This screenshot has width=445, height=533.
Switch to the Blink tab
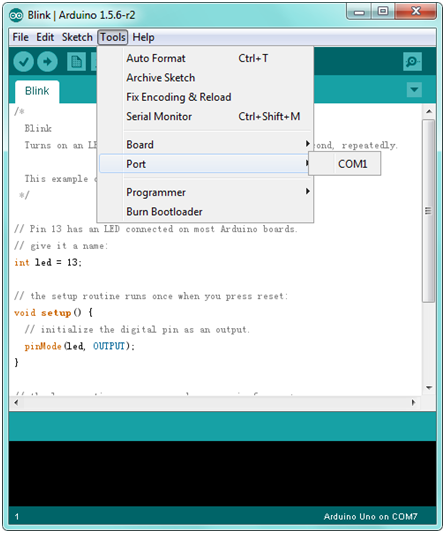pyautogui.click(x=37, y=91)
